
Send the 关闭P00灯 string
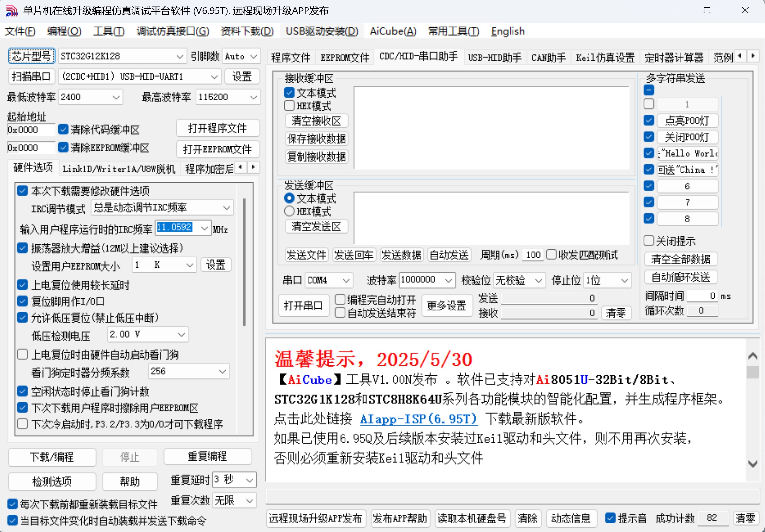[x=687, y=137]
